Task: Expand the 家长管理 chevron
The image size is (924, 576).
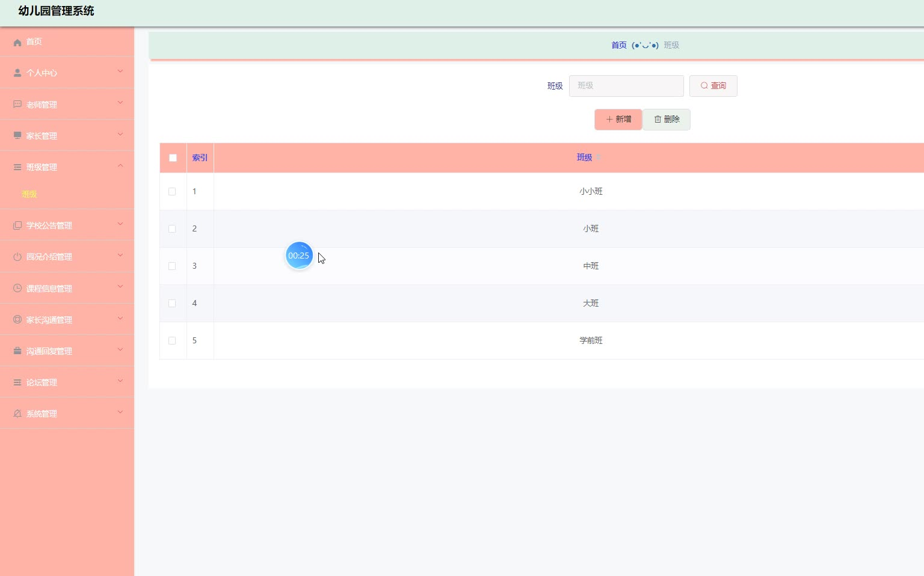Action: (120, 134)
